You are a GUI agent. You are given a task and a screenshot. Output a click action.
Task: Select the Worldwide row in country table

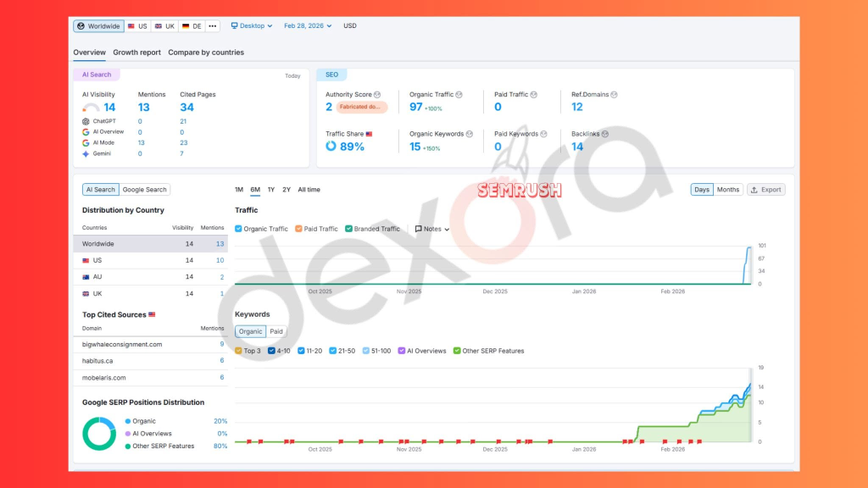pyautogui.click(x=151, y=244)
